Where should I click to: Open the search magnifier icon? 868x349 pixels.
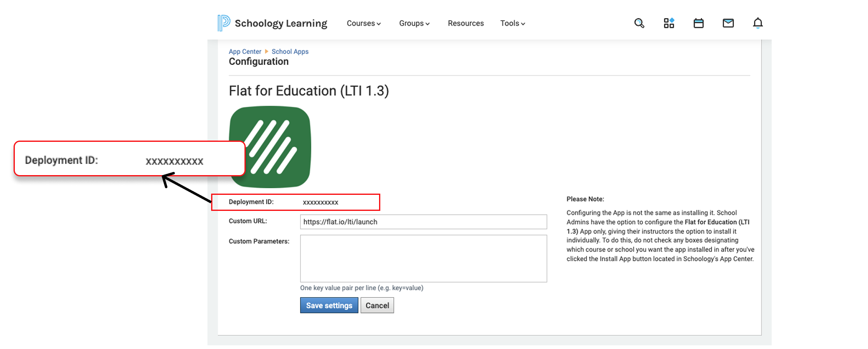coord(639,23)
